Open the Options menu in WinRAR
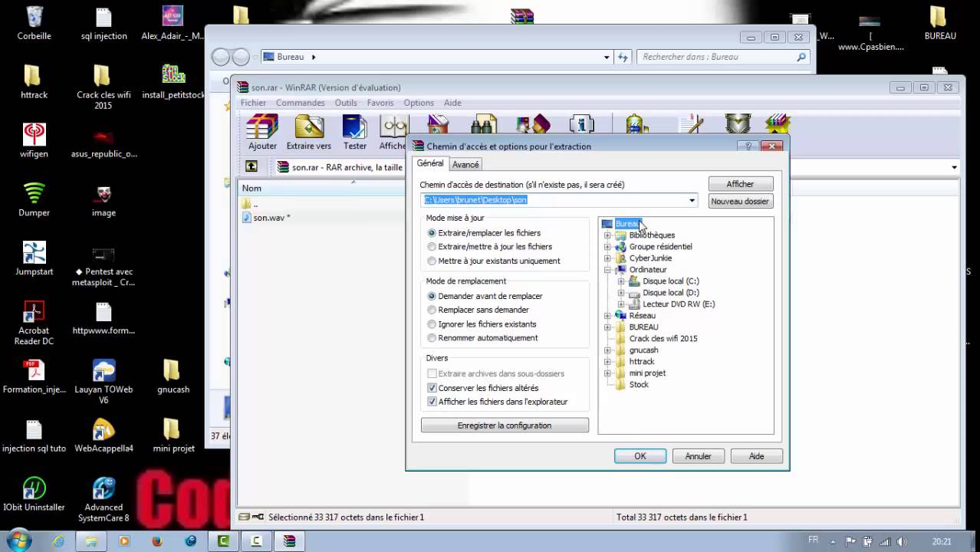Screen dimensions: 980x552 click(419, 103)
